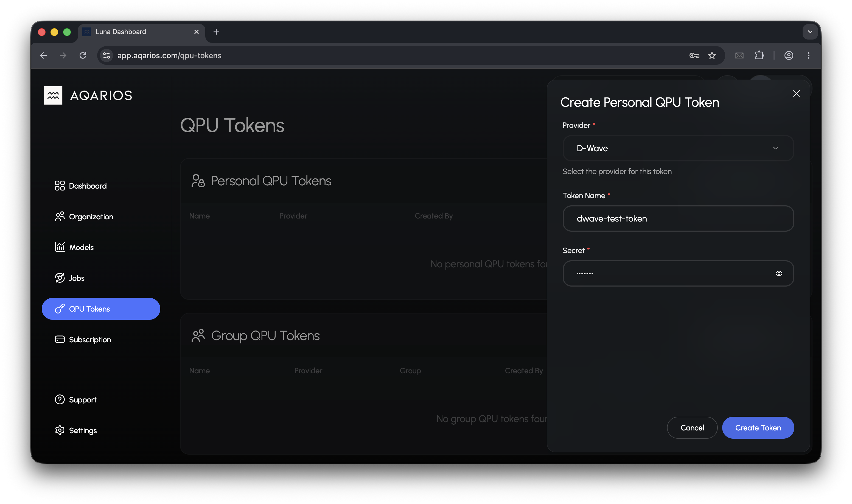Image resolution: width=852 pixels, height=504 pixels.
Task: Click the mail extension icon
Action: [x=739, y=55]
